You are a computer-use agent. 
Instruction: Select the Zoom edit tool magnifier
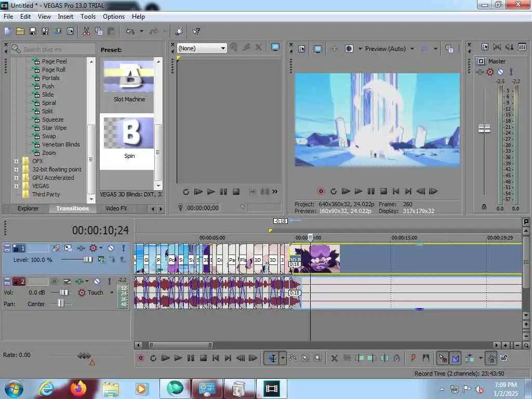click(x=317, y=358)
